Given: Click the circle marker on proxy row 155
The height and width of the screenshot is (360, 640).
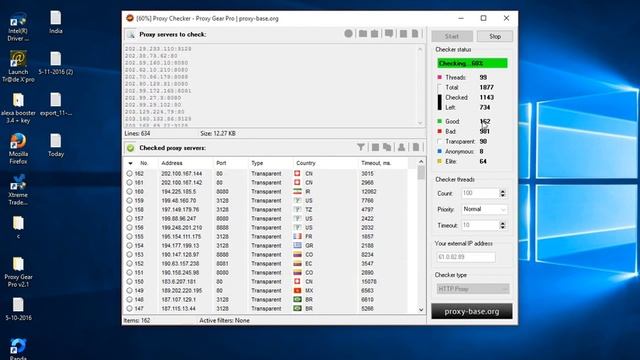Looking at the screenshot, I should [x=129, y=236].
